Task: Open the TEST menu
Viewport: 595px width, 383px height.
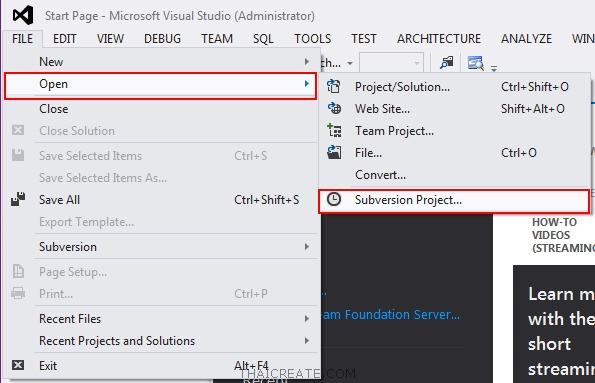Action: [364, 39]
